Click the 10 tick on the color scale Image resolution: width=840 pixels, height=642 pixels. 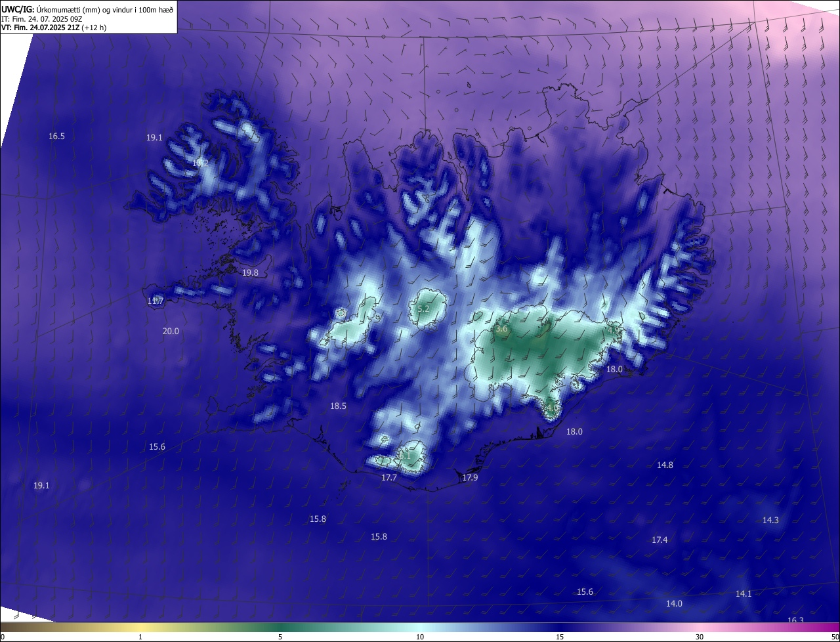[420, 637]
